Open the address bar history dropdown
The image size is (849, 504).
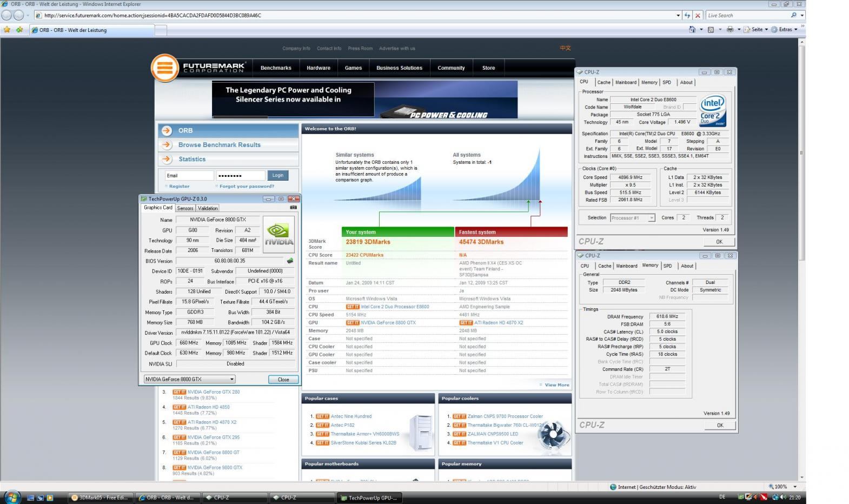[678, 15]
